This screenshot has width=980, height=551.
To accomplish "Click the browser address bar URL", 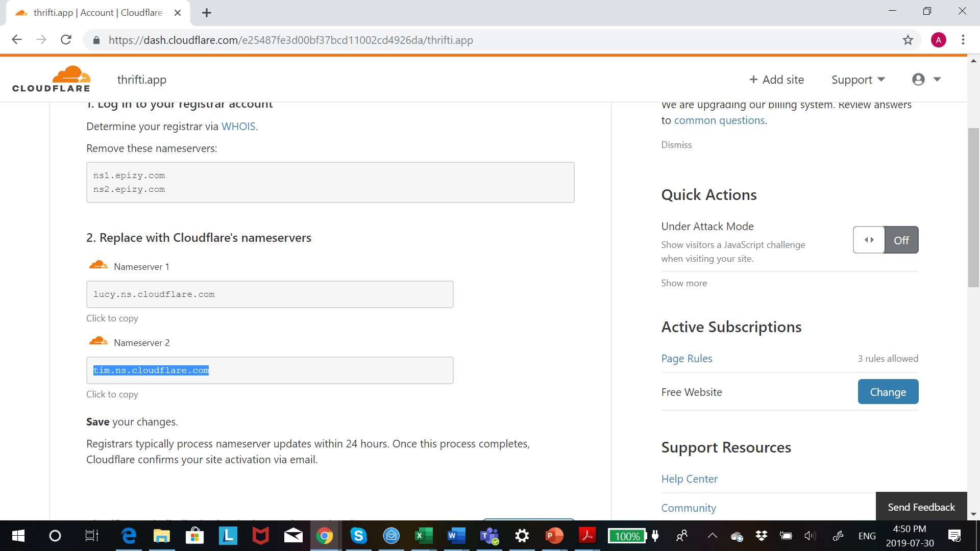I will tap(290, 40).
